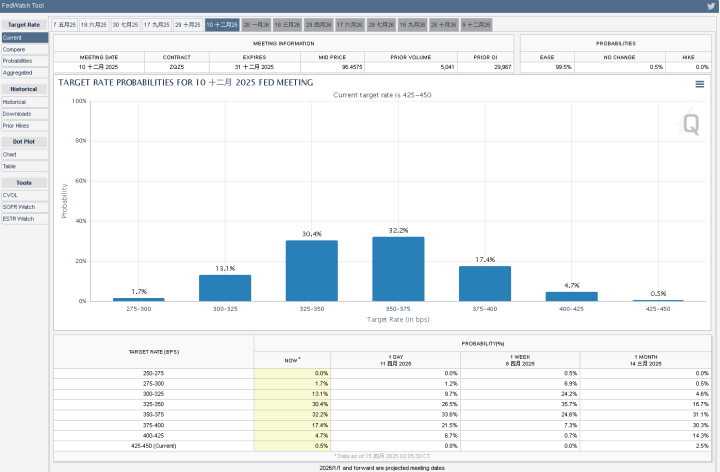This screenshot has height=472, width=720.
Task: Open the chart hamburger menu
Action: click(x=700, y=85)
